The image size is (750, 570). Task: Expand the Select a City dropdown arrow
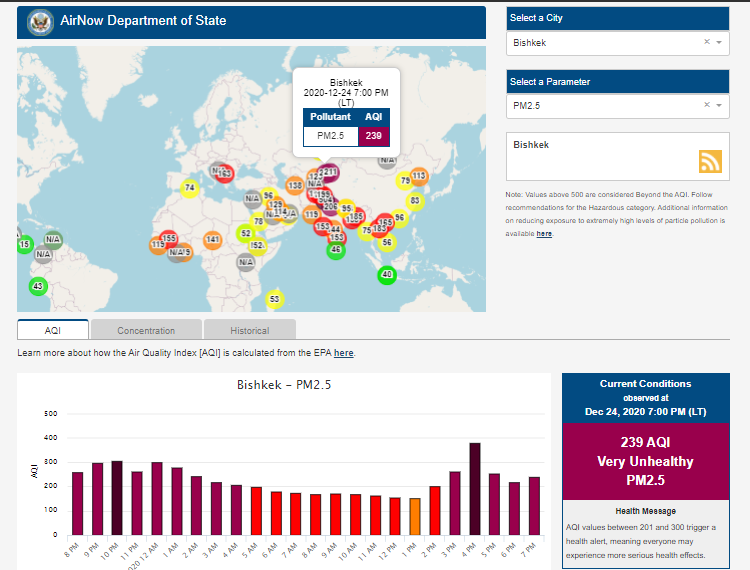pos(719,43)
